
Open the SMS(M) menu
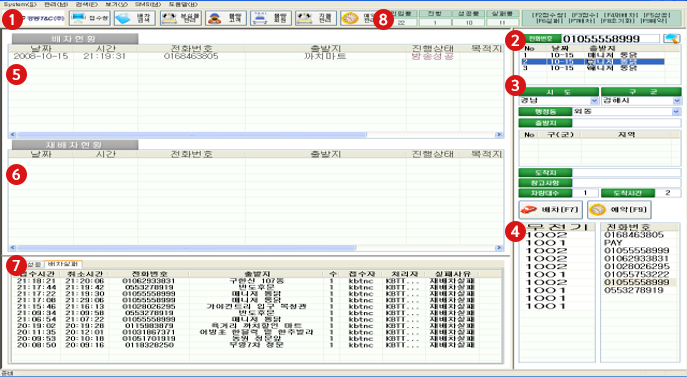(148, 4)
